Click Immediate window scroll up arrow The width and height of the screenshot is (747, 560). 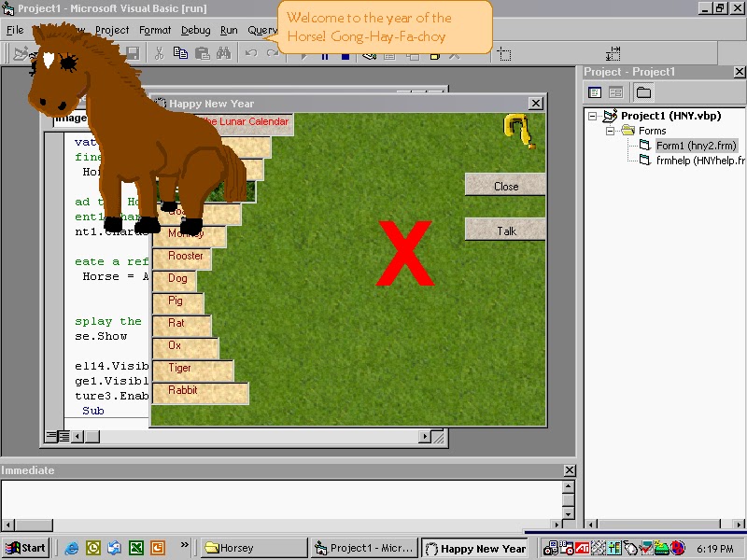568,486
